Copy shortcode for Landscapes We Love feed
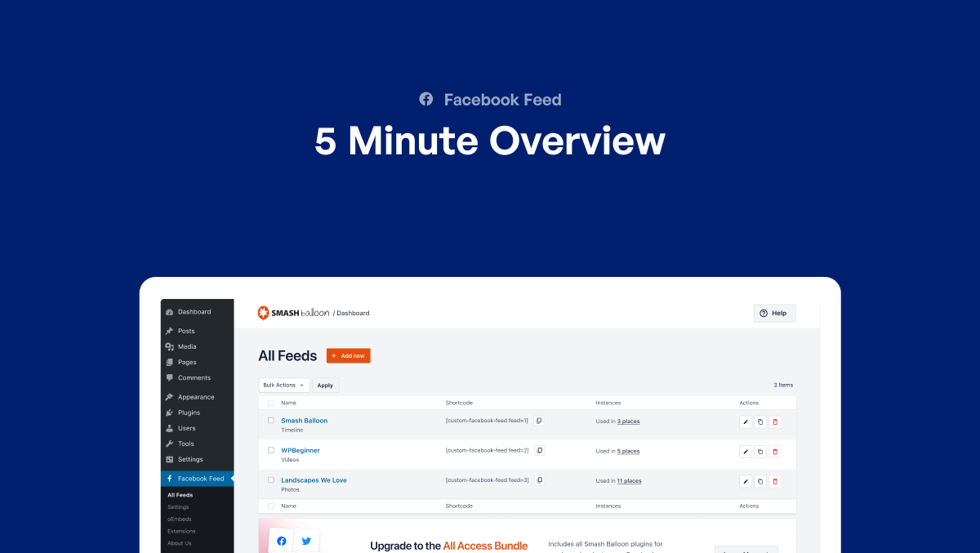The image size is (980, 553). (x=539, y=480)
